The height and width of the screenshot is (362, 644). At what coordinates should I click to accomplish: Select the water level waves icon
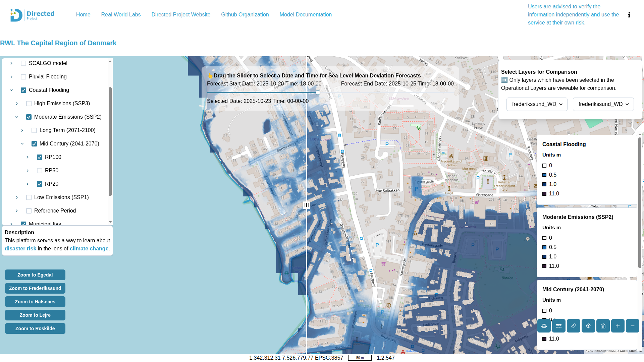[559, 326]
